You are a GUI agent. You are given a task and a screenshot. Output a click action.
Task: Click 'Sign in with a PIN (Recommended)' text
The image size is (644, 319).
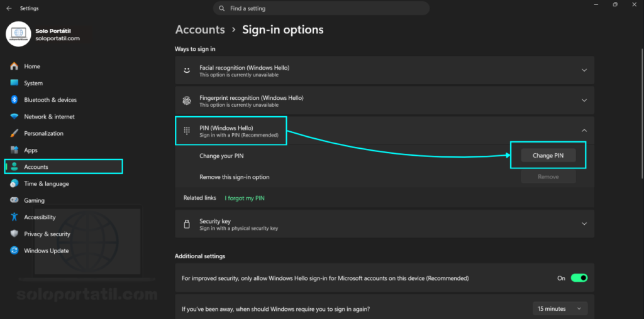pyautogui.click(x=239, y=135)
